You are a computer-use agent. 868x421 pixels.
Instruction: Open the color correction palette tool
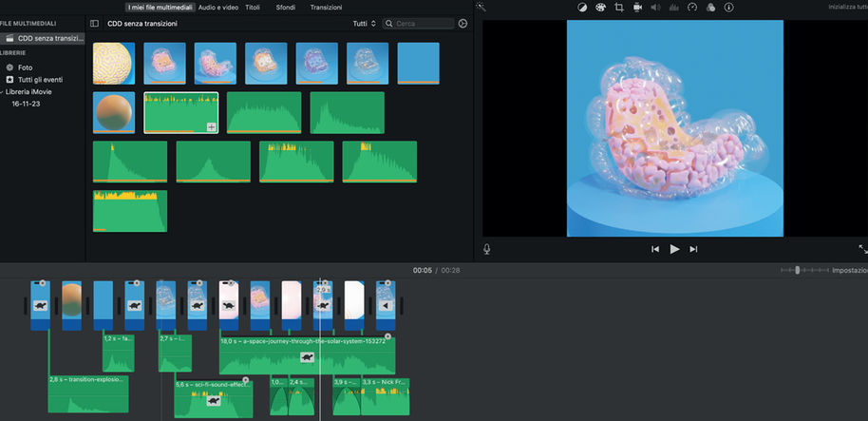point(600,8)
